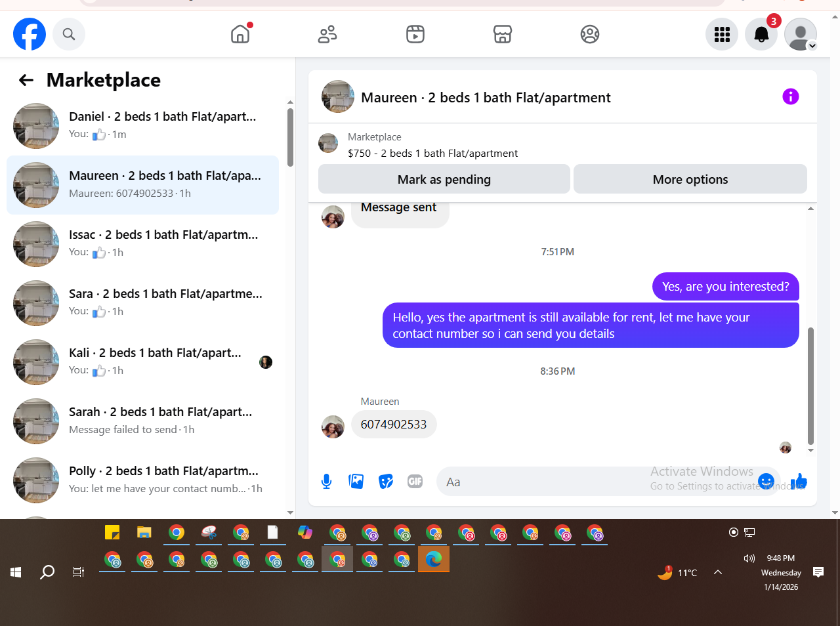Open the Facebook logo home link
This screenshot has height=626, width=840.
30,34
